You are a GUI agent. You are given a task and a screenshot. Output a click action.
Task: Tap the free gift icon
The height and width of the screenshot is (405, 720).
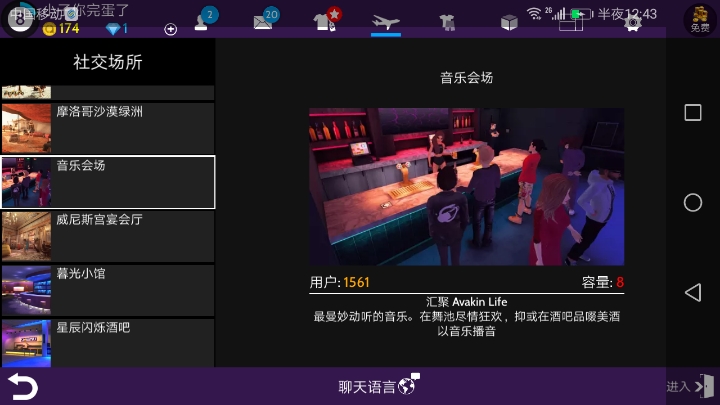[700, 18]
